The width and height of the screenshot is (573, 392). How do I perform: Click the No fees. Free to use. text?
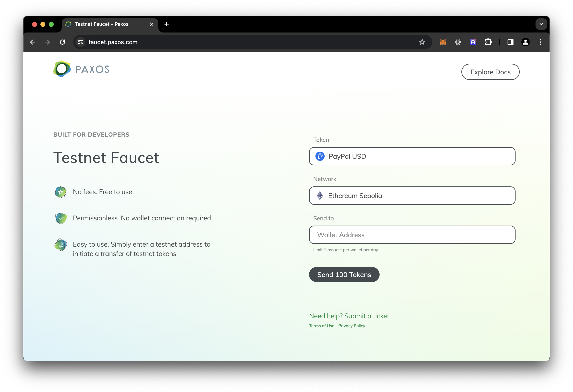pos(103,192)
